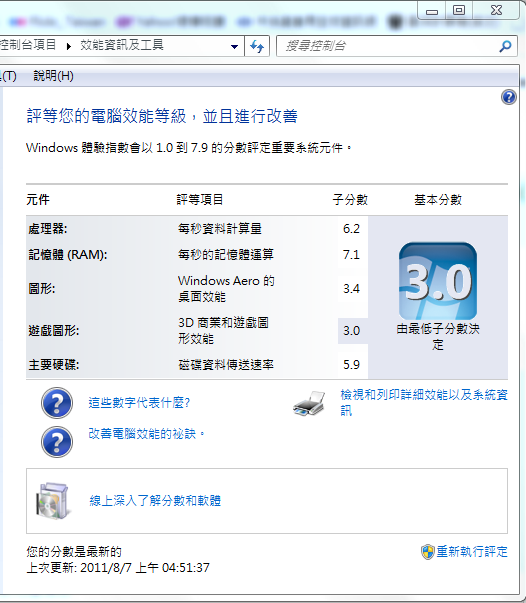Image resolution: width=526 pixels, height=603 pixels.
Task: Close the window with the X button
Action: coord(496,10)
